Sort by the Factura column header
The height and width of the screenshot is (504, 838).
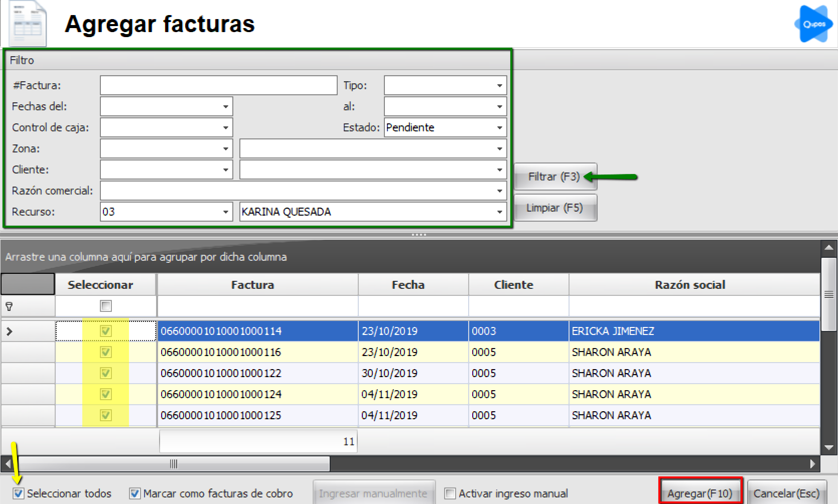pos(252,285)
